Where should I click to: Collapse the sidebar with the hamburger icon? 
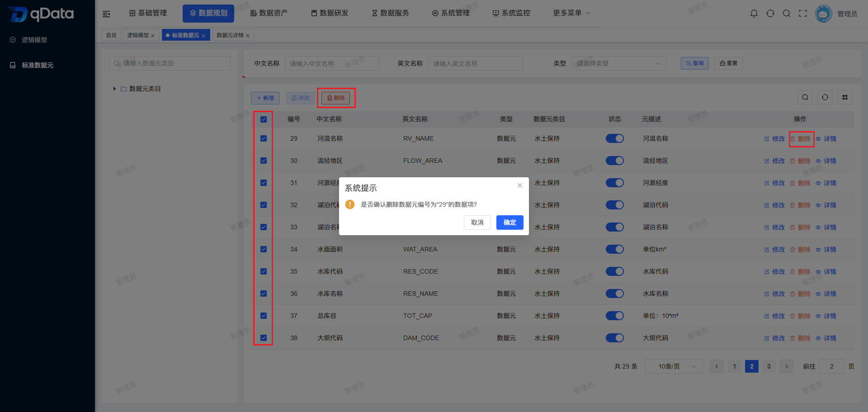point(106,14)
